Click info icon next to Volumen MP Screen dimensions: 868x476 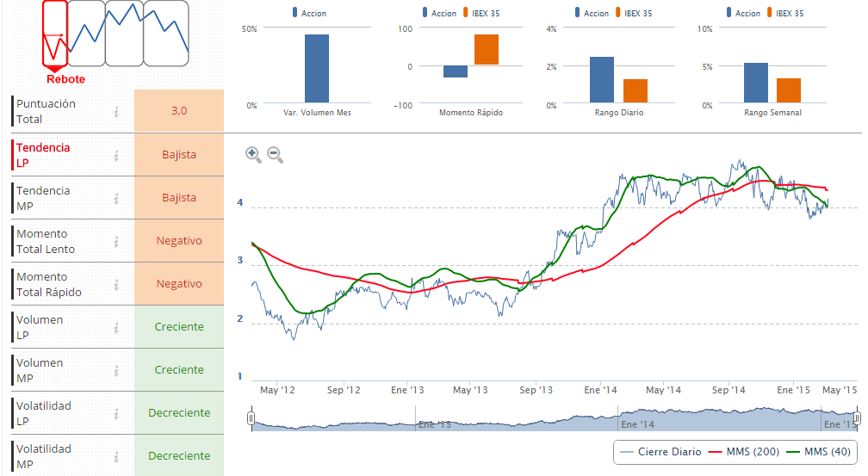[115, 370]
